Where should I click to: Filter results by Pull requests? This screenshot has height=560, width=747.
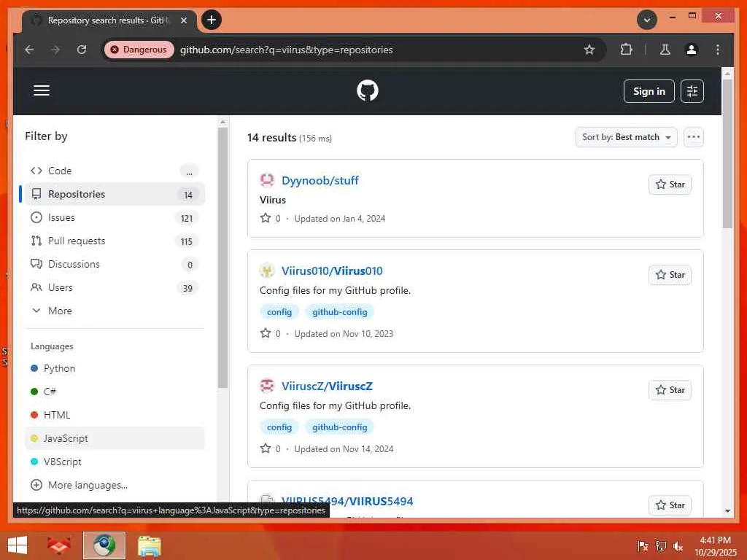(x=115, y=241)
